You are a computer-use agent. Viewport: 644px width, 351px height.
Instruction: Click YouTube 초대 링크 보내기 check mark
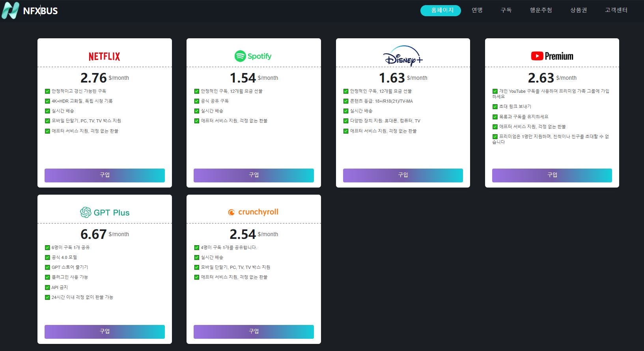click(495, 107)
